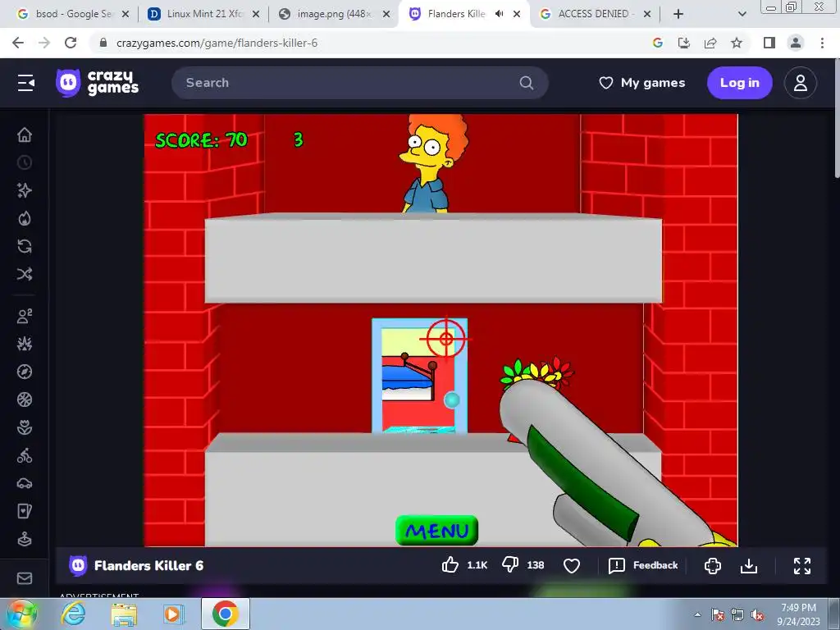Open Adventure compass icon in sidebar
Image resolution: width=840 pixels, height=630 pixels.
coord(25,372)
